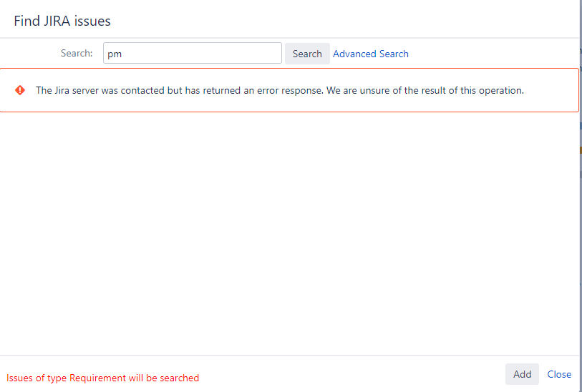Click the Find JIRA issues heading

(x=62, y=21)
